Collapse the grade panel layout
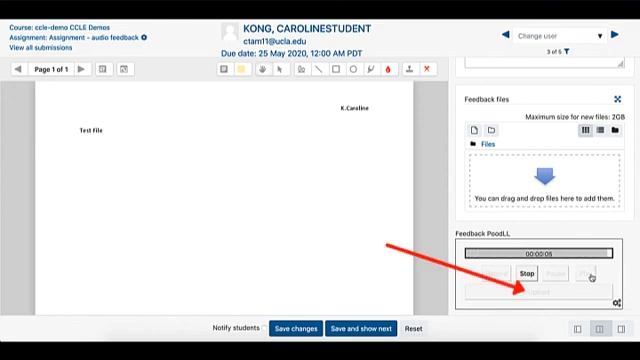The height and width of the screenshot is (360, 640). [621, 329]
